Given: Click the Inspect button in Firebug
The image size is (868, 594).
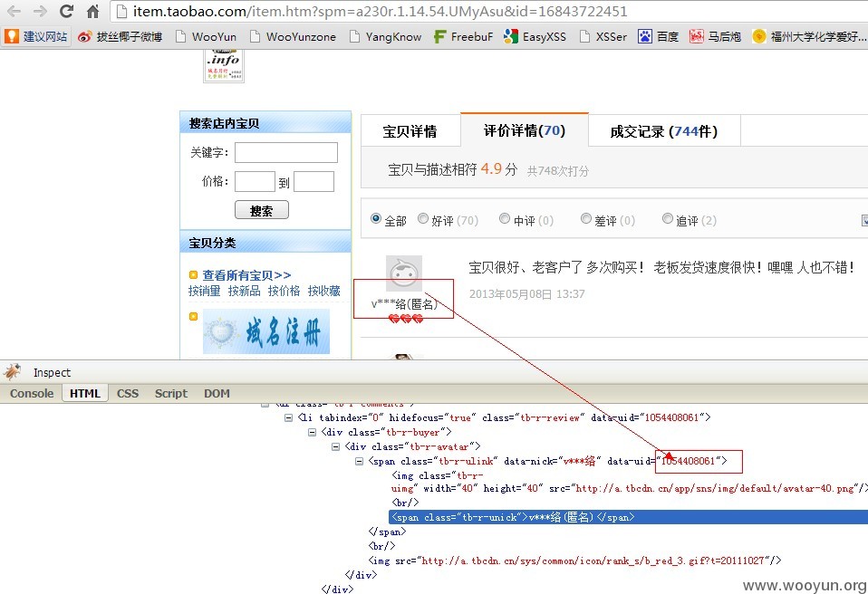Looking at the screenshot, I should pos(52,373).
